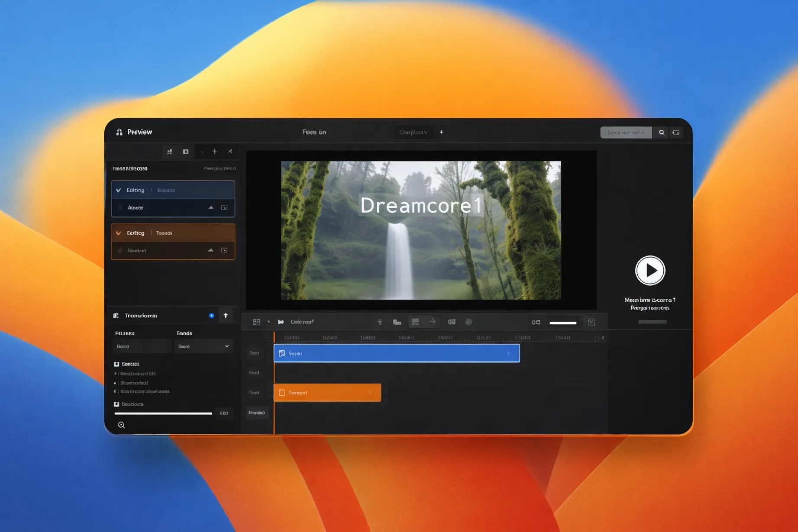The height and width of the screenshot is (532, 798).
Task: Collapse the blue Editing group chevron
Action: click(119, 190)
